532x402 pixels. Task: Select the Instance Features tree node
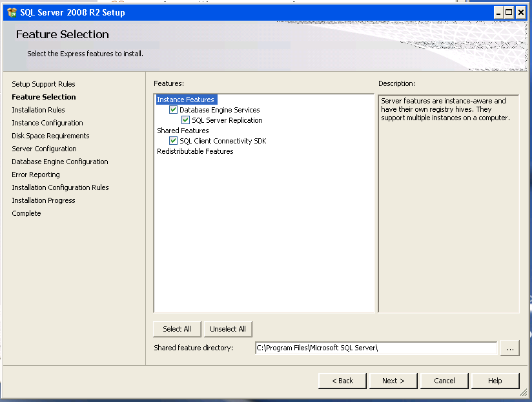(x=185, y=100)
